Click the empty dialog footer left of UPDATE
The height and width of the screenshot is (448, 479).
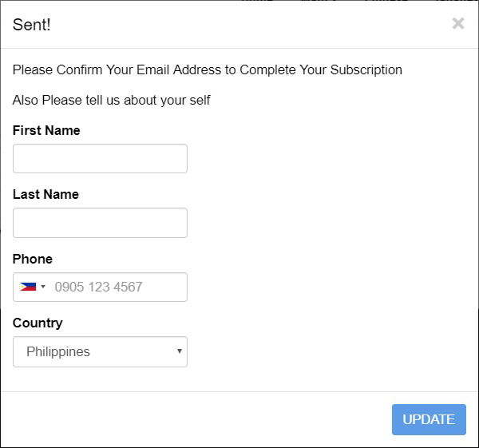point(196,419)
